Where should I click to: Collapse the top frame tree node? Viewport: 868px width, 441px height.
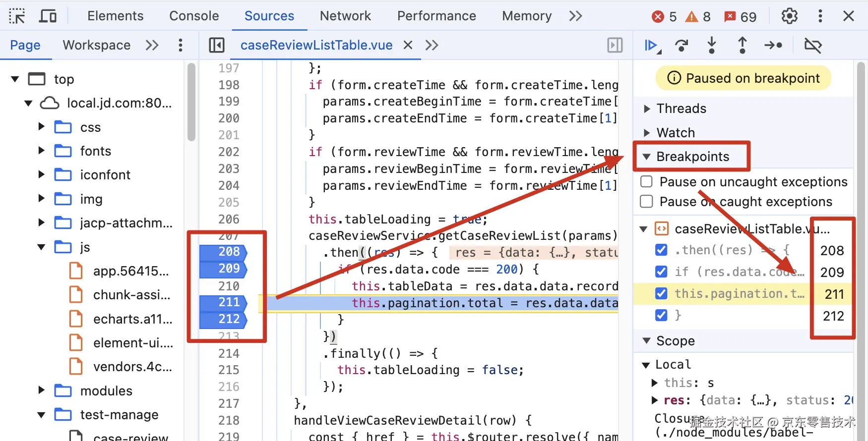[x=15, y=79]
